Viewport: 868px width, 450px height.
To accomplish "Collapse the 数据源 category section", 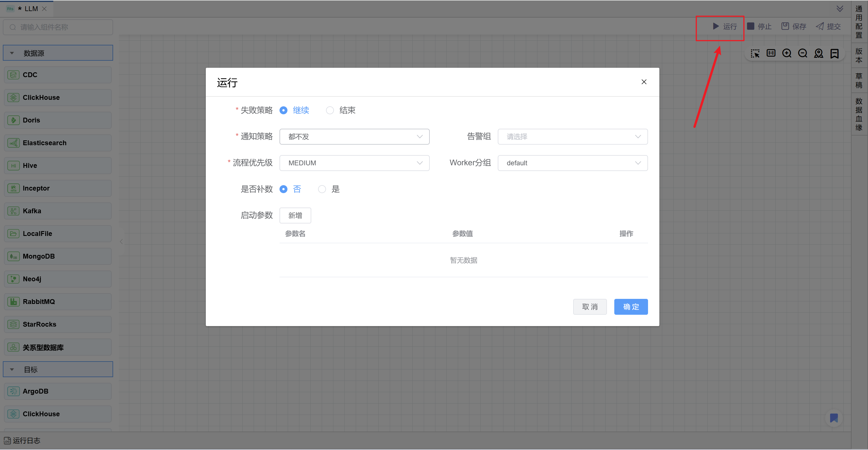I will pos(12,53).
